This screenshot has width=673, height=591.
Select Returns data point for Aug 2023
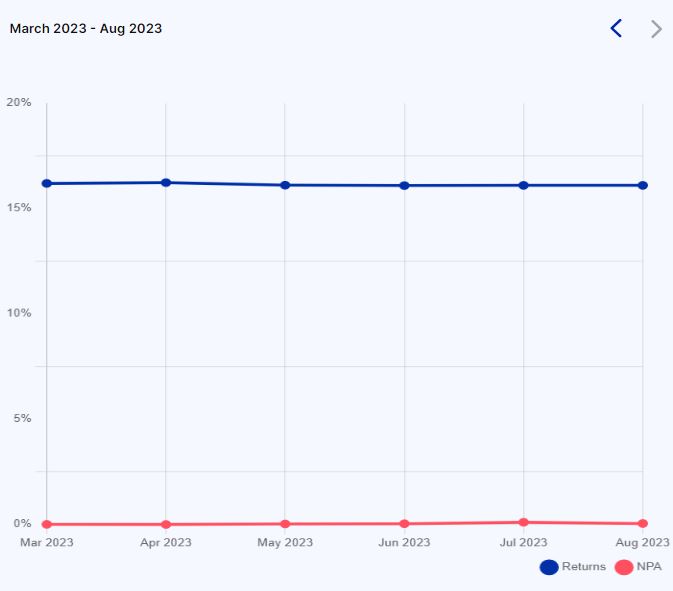tap(643, 185)
